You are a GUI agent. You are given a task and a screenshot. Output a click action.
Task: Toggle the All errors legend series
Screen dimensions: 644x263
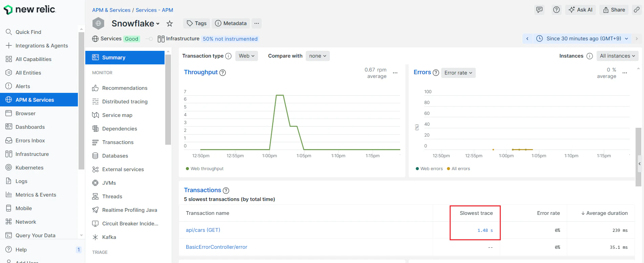(458, 169)
